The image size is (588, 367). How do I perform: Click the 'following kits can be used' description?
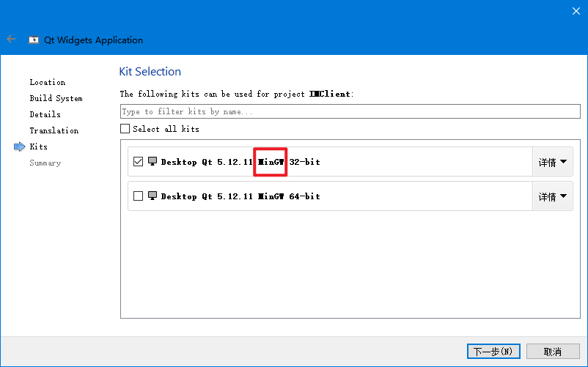coord(237,94)
